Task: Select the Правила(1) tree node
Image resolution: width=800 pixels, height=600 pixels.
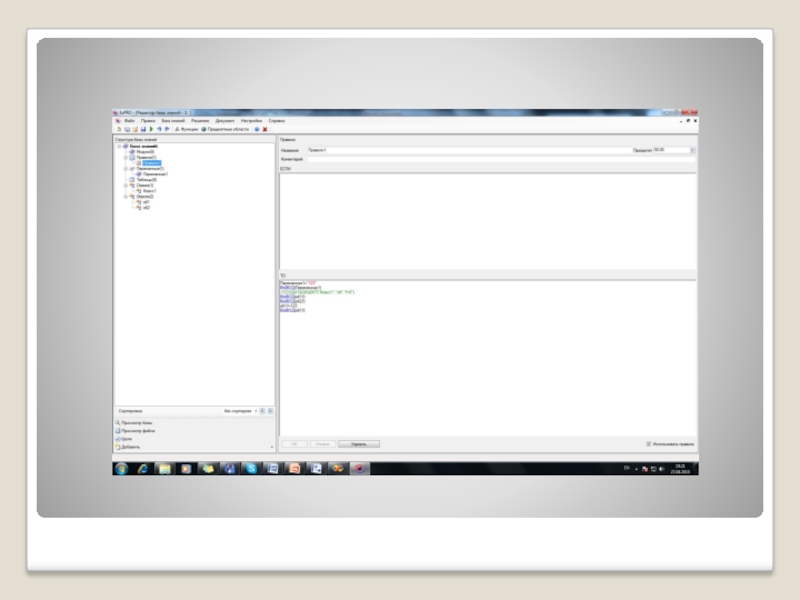Action: pyautogui.click(x=146, y=158)
